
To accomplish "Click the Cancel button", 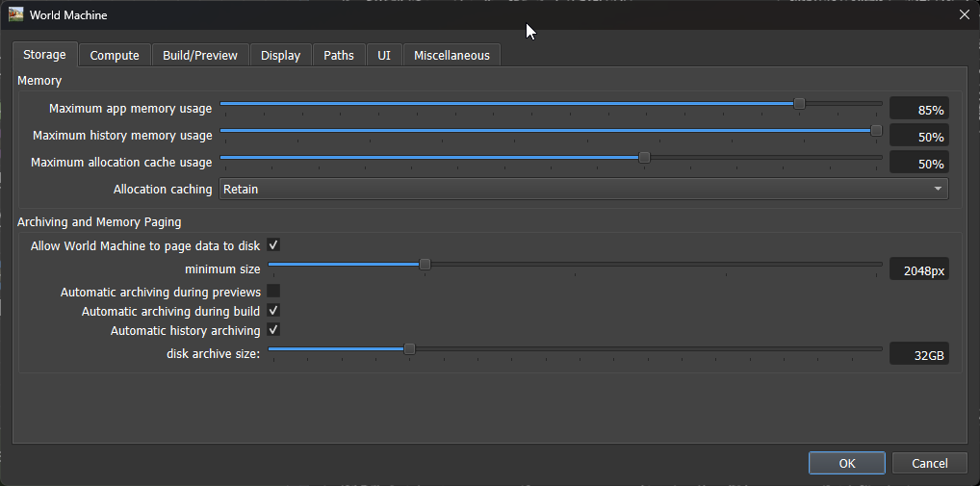I will (x=929, y=463).
